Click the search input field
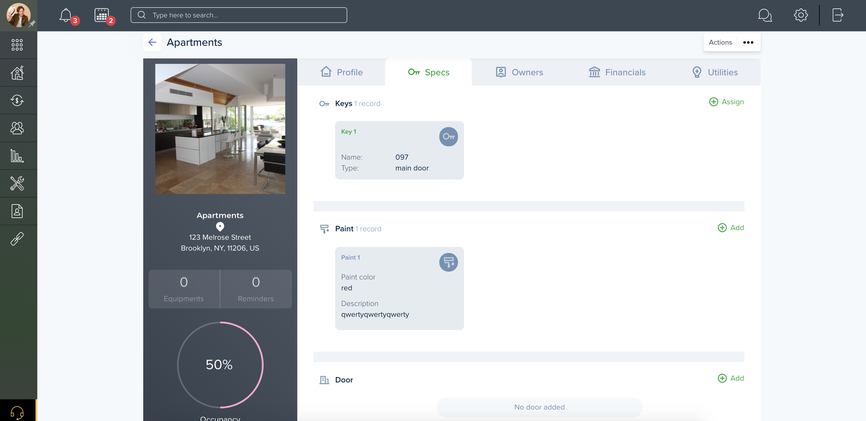The height and width of the screenshot is (421, 866). click(239, 15)
